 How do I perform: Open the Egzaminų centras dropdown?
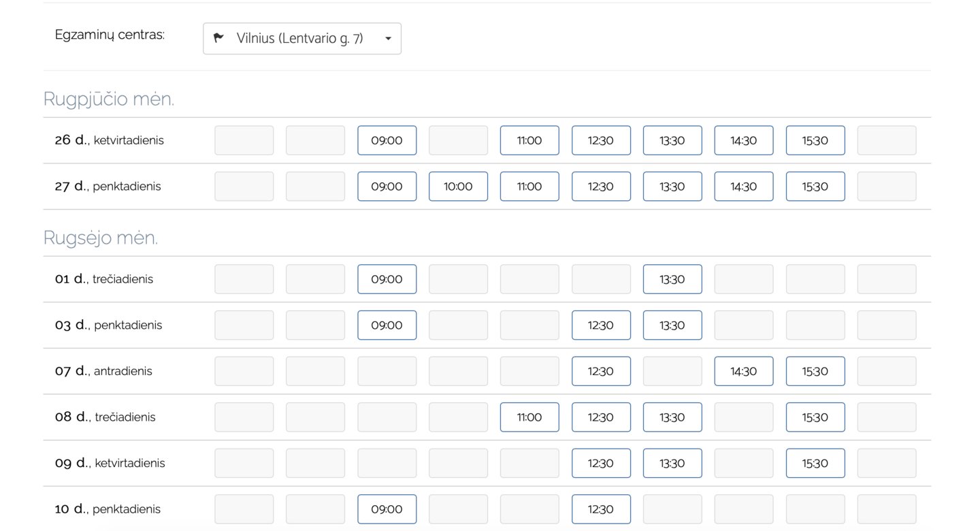(x=301, y=39)
